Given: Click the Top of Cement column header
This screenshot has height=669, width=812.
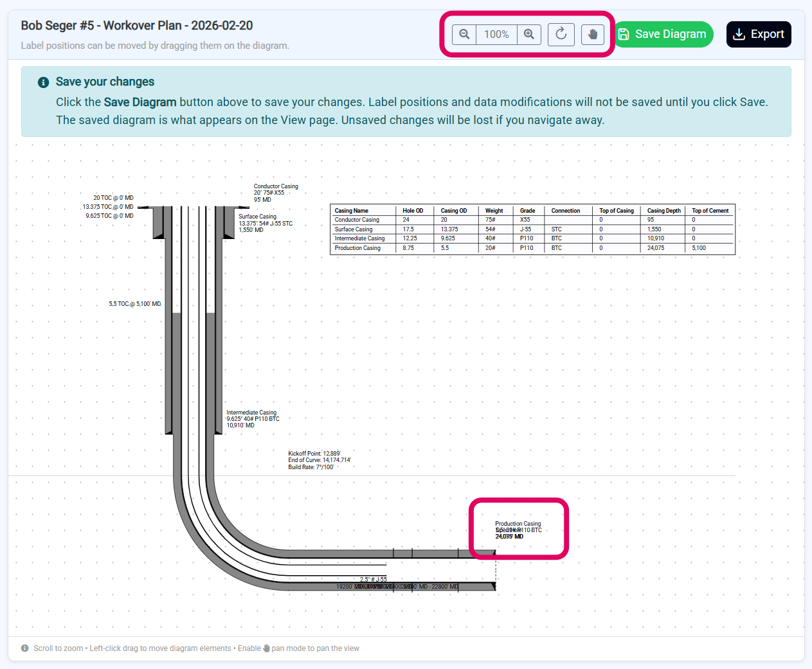Looking at the screenshot, I should pyautogui.click(x=710, y=211).
